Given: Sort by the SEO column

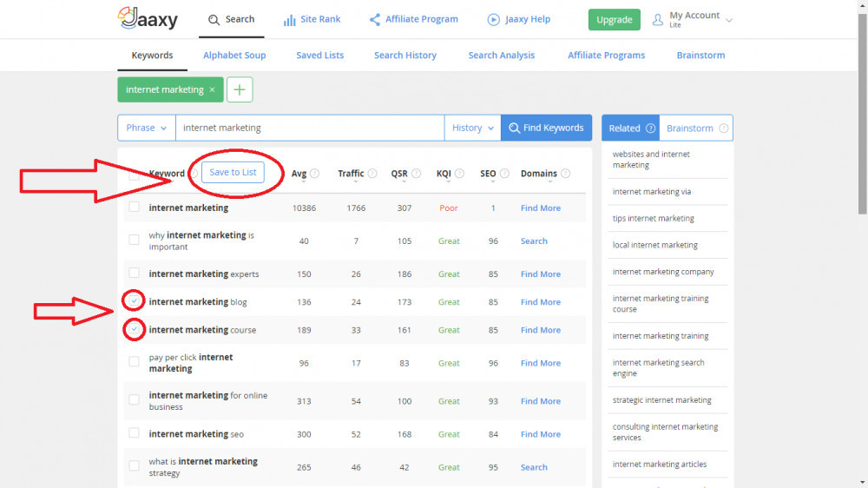Looking at the screenshot, I should [488, 174].
